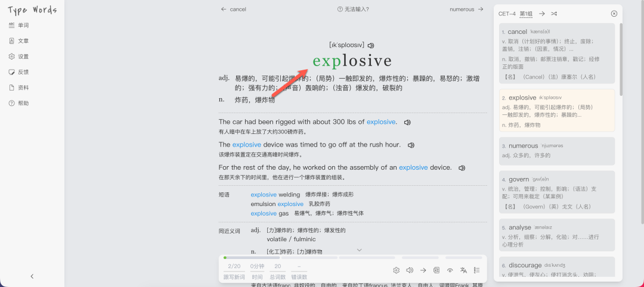644x287 pixels.
Task: Select analyse in the word list
Action: tap(557, 235)
